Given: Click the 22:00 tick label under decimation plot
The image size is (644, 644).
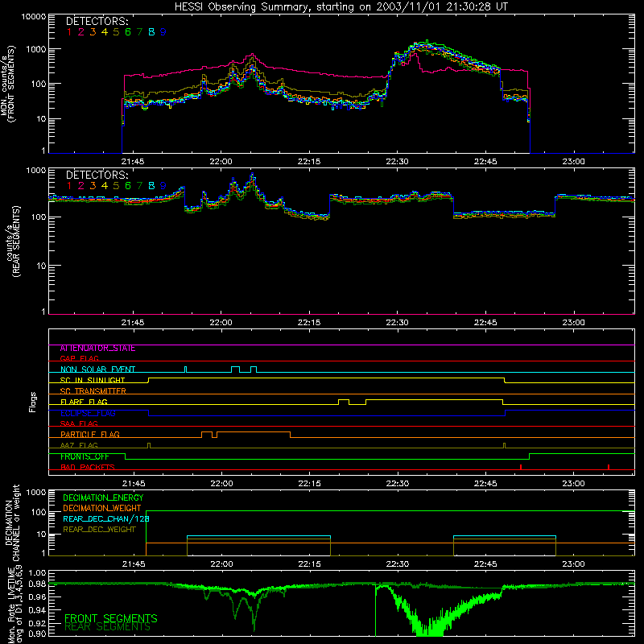Looking at the screenshot, I should click(221, 564).
